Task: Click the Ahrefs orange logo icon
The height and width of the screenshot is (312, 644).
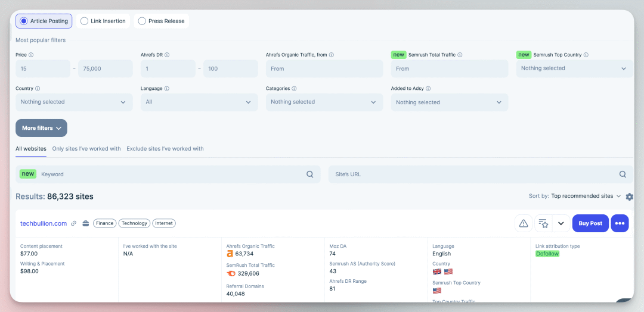Action: [230, 254]
